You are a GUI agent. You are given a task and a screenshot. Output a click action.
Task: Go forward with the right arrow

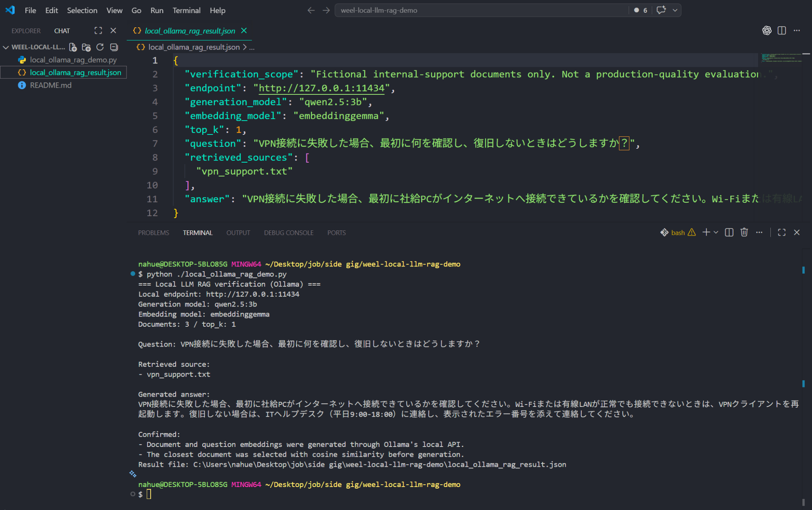(326, 10)
